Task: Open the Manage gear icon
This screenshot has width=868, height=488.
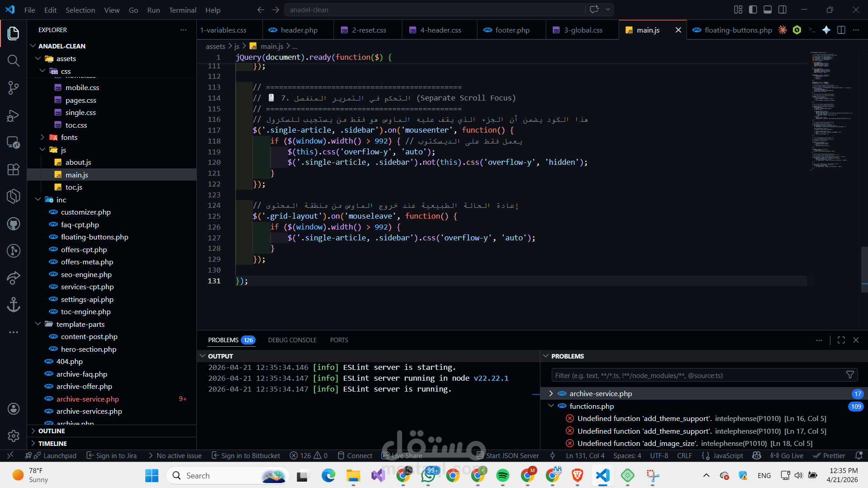Action: click(14, 436)
